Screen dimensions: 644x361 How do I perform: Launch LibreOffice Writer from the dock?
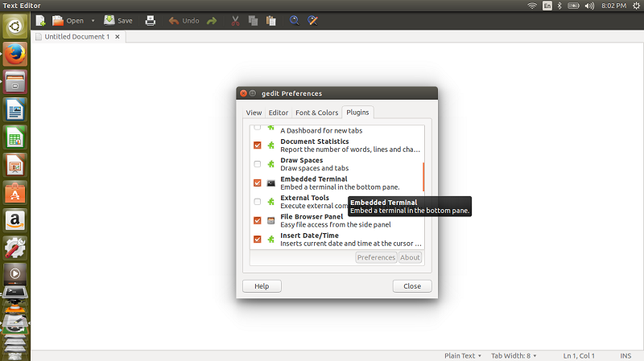tap(15, 109)
